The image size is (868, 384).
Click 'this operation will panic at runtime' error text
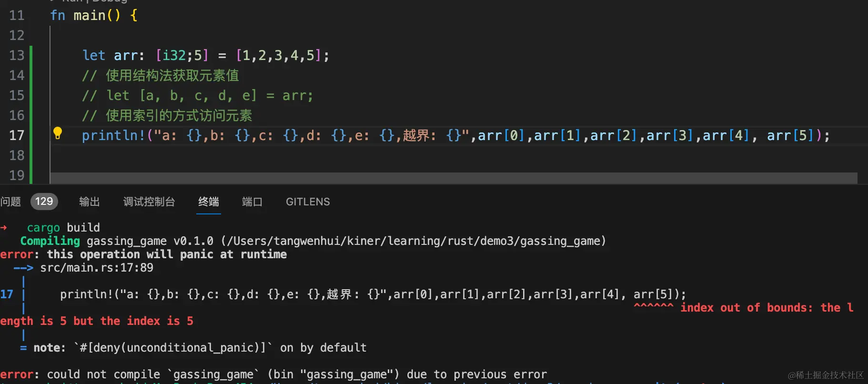point(167,254)
